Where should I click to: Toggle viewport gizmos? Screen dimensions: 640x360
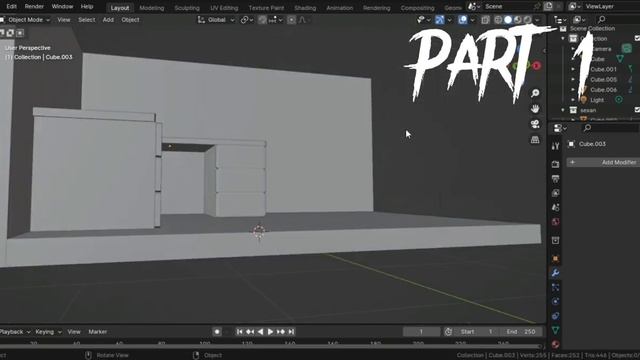click(440, 20)
